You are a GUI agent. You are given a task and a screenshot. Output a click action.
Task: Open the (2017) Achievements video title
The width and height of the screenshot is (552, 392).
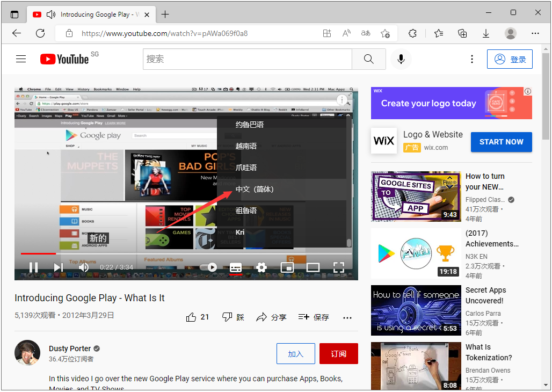492,238
